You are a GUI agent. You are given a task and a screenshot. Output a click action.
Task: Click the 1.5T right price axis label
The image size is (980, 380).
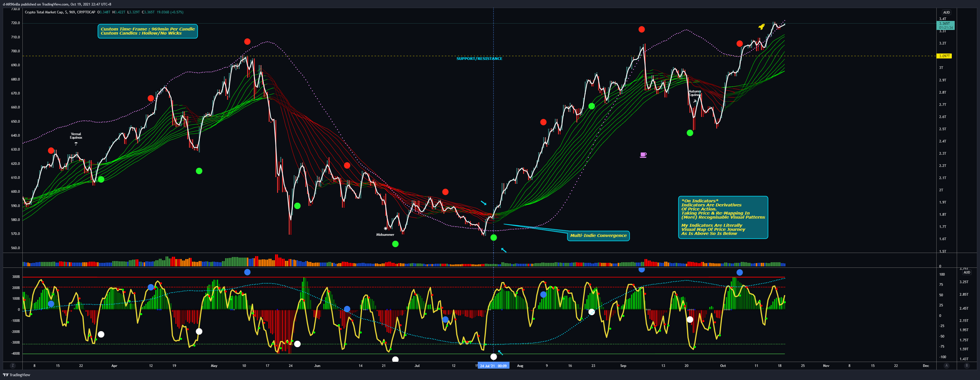point(942,251)
